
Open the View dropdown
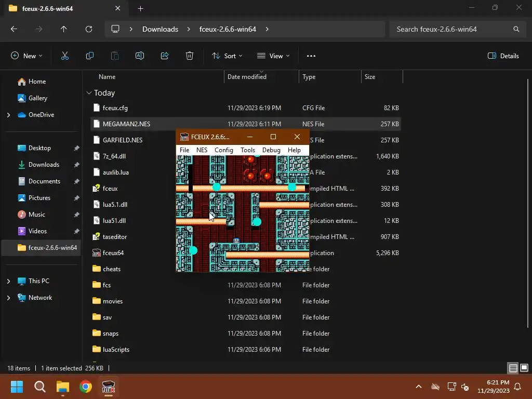(273, 56)
